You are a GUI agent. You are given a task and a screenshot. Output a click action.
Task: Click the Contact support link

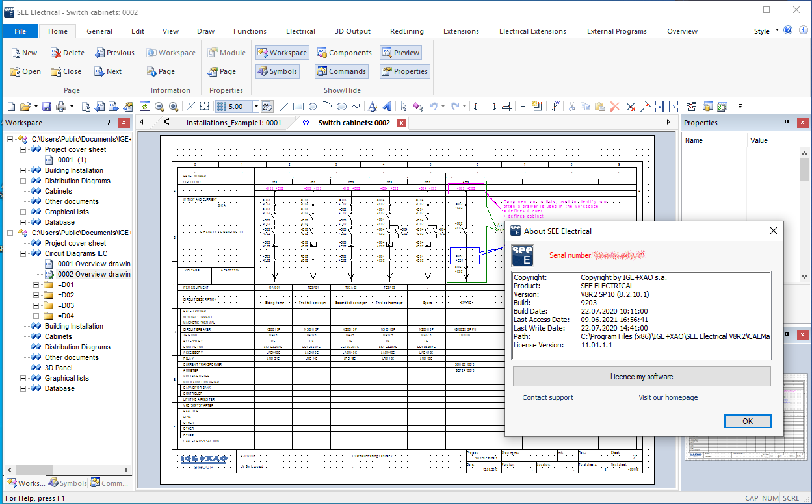[x=548, y=397]
